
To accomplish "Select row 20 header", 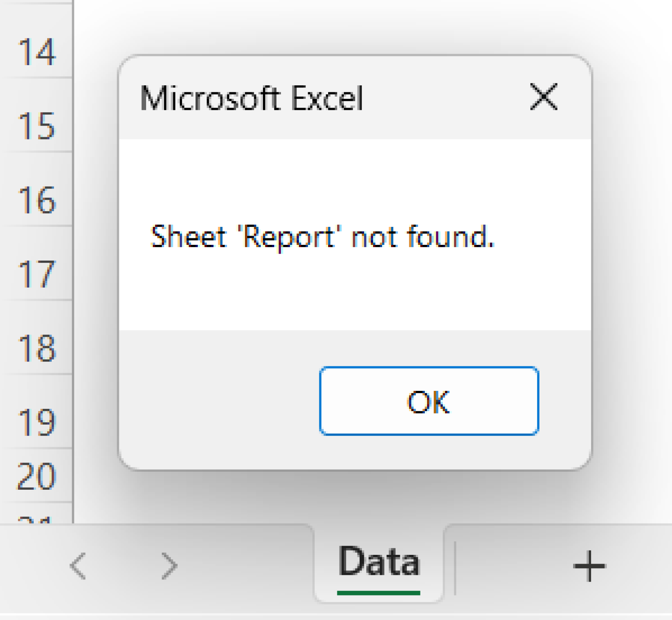I will [x=37, y=476].
